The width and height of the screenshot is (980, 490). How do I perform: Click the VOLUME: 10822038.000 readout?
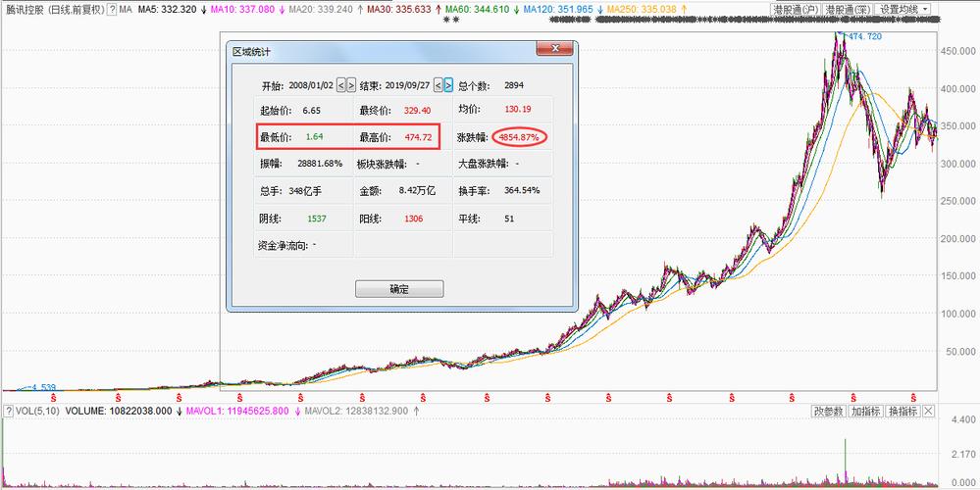[x=119, y=412]
